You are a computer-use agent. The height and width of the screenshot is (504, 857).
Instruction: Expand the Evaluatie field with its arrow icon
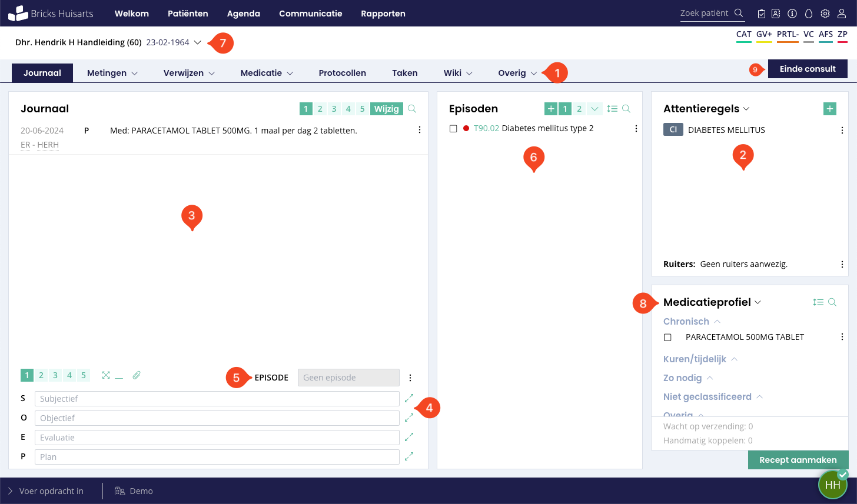(x=409, y=437)
